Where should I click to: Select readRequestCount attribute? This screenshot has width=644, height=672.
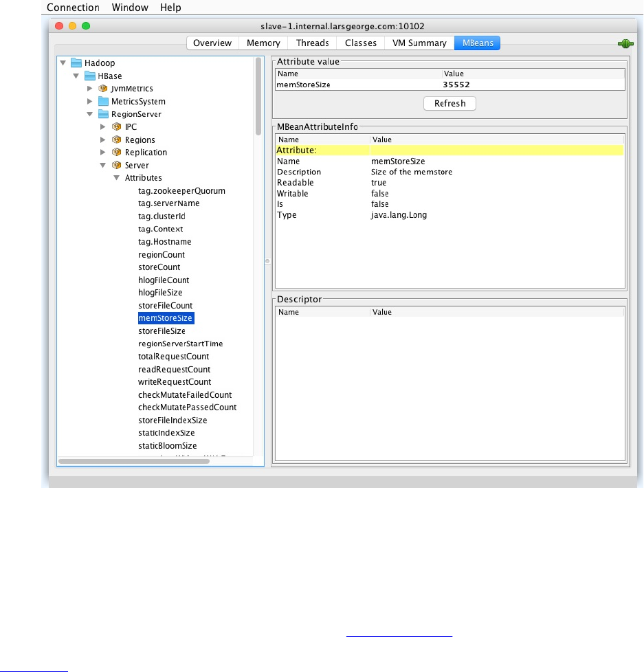[x=174, y=369]
